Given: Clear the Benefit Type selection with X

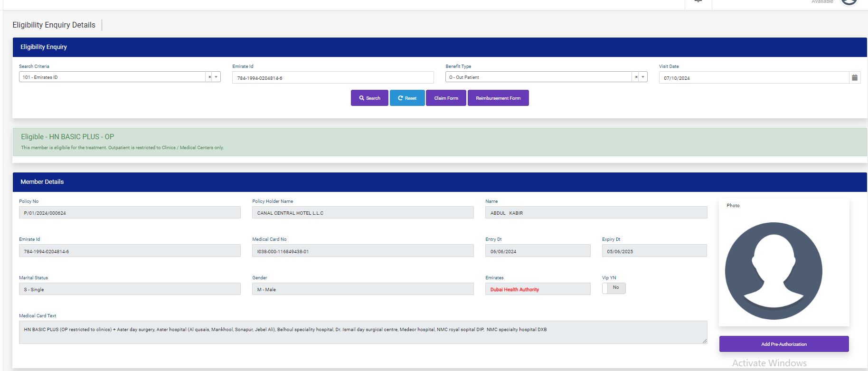Looking at the screenshot, I should tap(636, 77).
